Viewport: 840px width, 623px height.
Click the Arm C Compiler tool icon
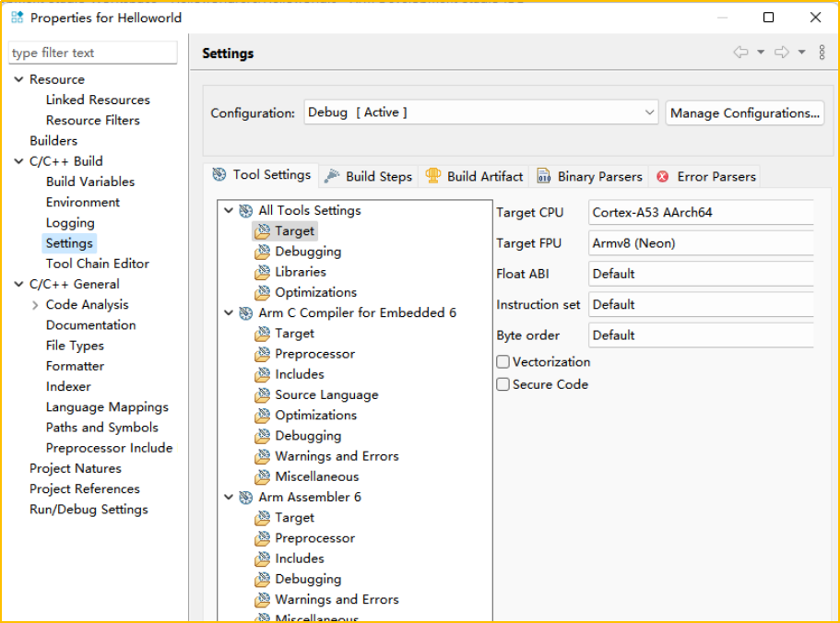tap(246, 313)
